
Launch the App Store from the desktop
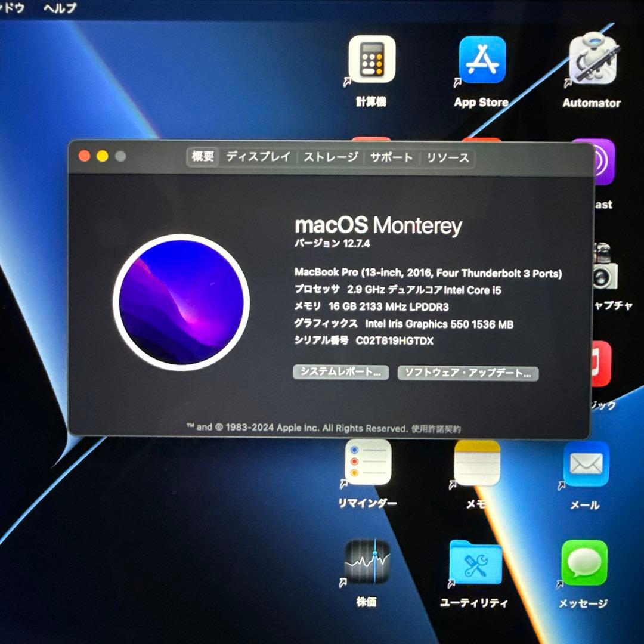point(481,60)
